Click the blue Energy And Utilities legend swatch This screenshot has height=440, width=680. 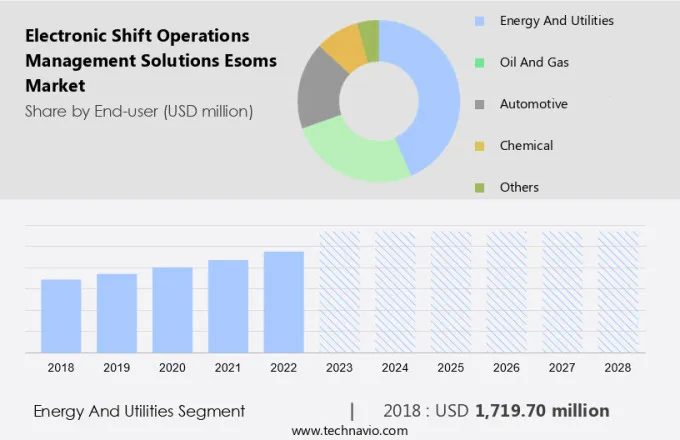pyautogui.click(x=477, y=21)
